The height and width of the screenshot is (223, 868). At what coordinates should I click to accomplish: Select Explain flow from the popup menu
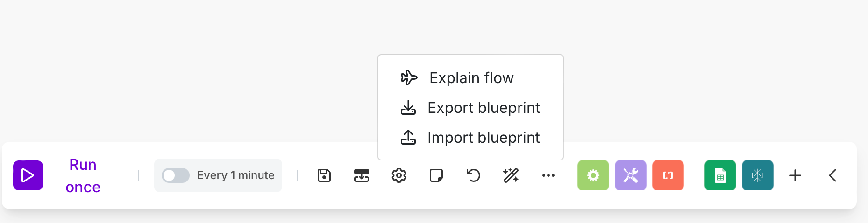[x=470, y=77]
